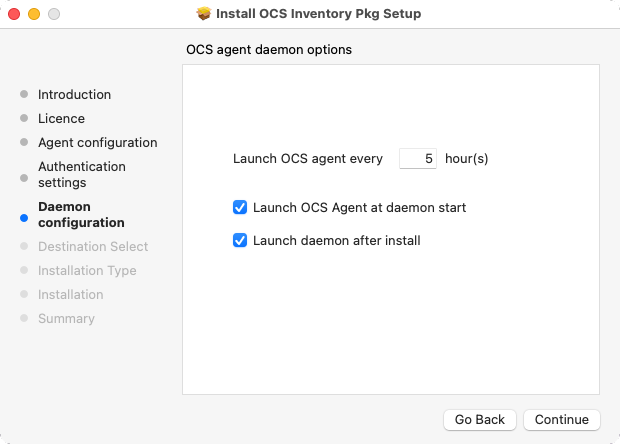Click the Continue button

point(561,419)
